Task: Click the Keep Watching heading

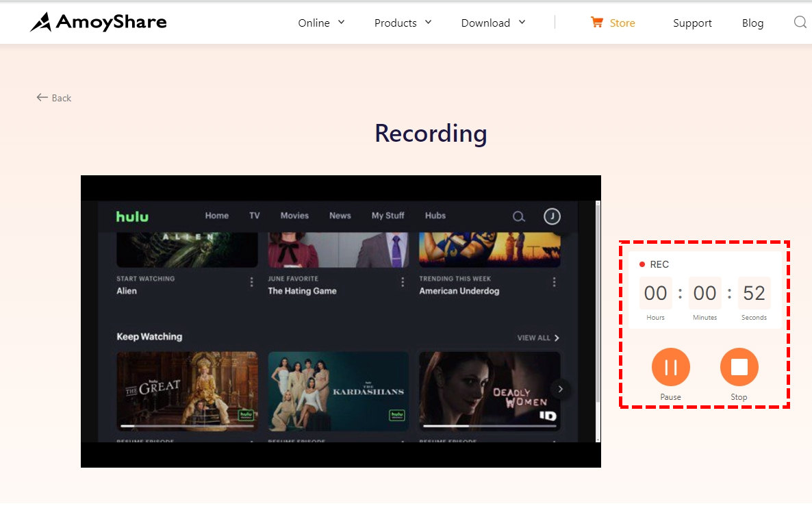Action: (149, 337)
